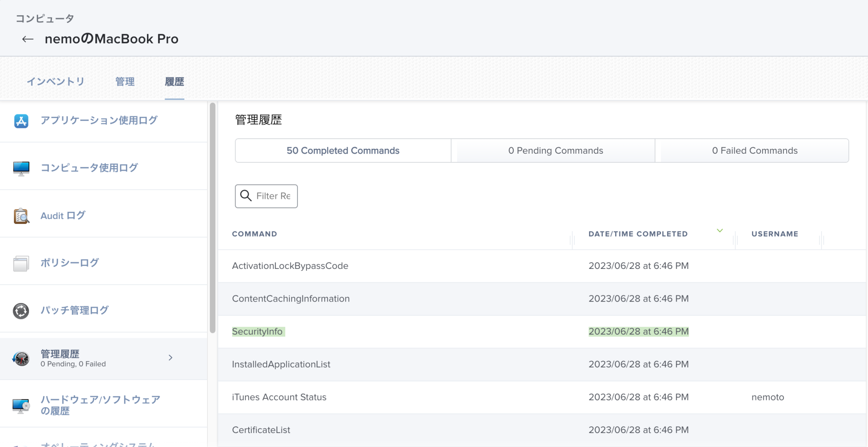Open the 管理 tab
Viewport: 868px width, 447px height.
[x=125, y=81]
